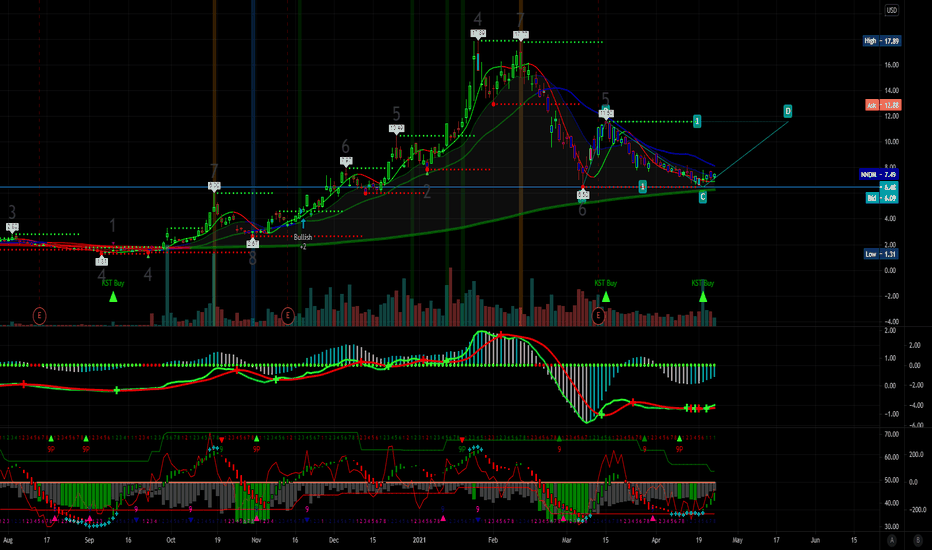Click the 2021 label on time axis
The image size is (932, 550).
[420, 540]
